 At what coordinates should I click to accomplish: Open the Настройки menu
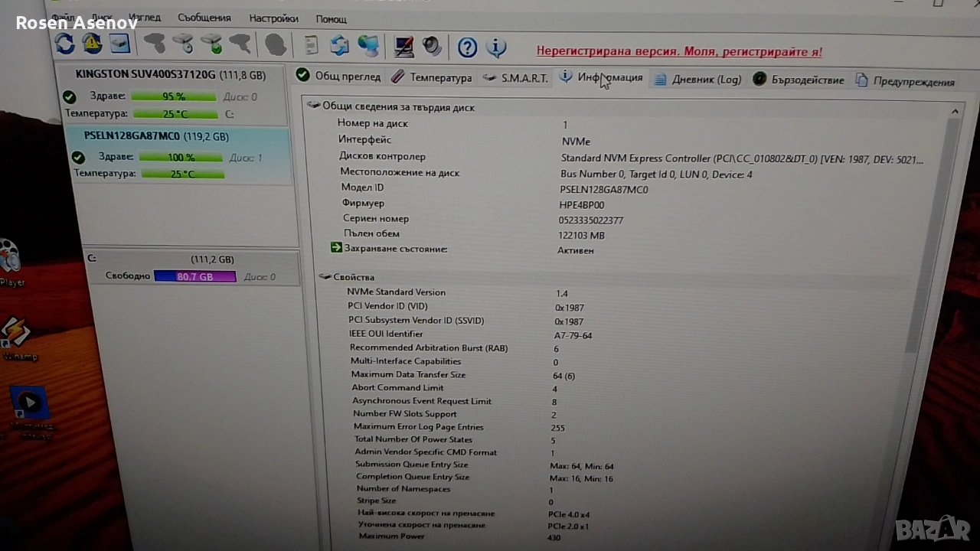click(x=273, y=18)
